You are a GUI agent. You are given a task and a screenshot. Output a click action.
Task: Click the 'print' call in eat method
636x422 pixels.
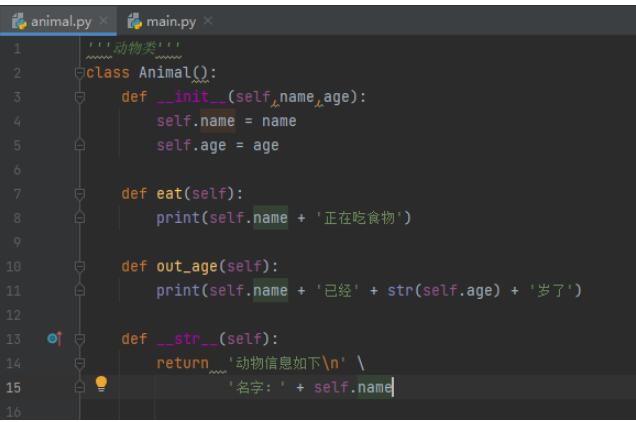coord(177,218)
